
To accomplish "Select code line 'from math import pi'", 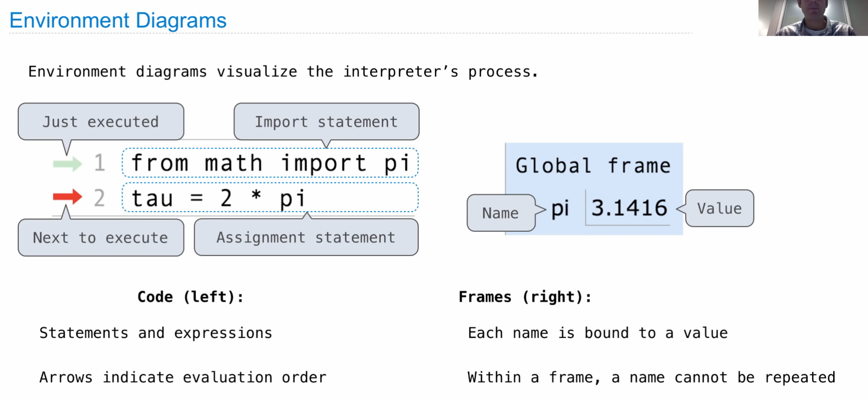I will [x=270, y=163].
